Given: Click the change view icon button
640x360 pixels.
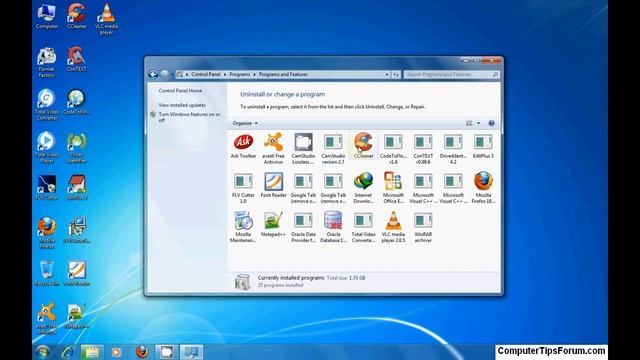Looking at the screenshot, I should coord(469,123).
